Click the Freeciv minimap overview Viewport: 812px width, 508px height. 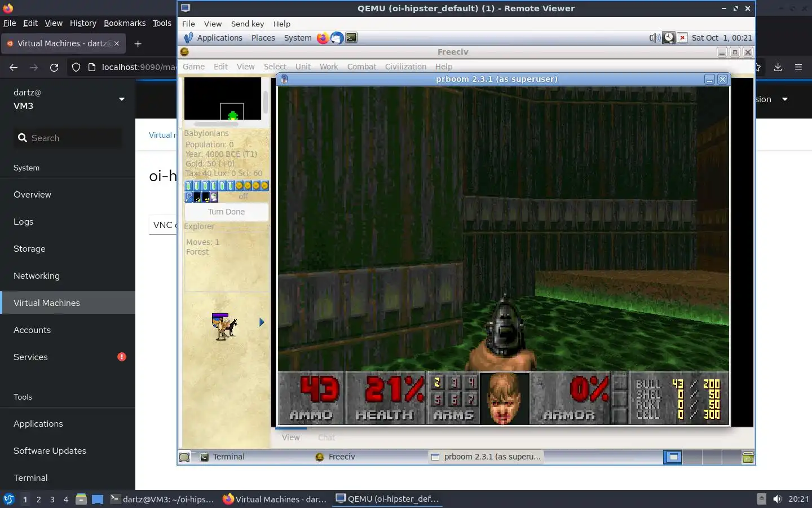click(x=223, y=98)
